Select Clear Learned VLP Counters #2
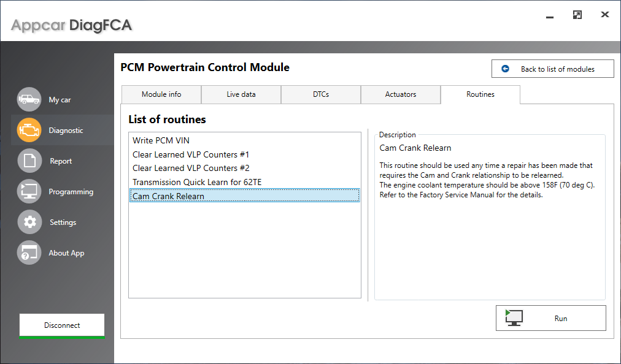The height and width of the screenshot is (364, 621). tap(245, 168)
